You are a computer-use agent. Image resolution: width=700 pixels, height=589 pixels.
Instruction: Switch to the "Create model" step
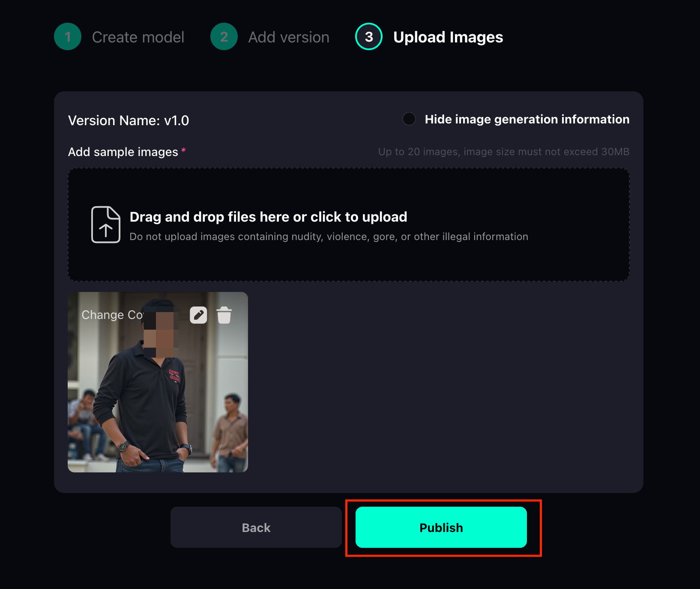tap(138, 37)
